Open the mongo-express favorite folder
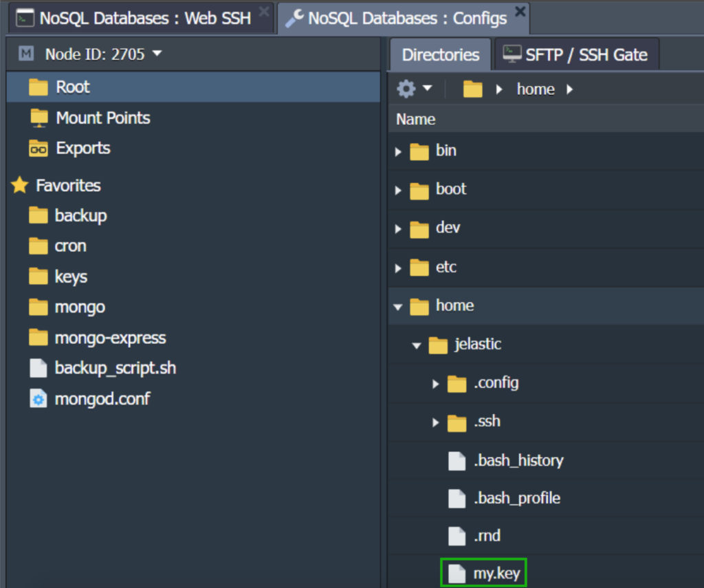 point(111,338)
